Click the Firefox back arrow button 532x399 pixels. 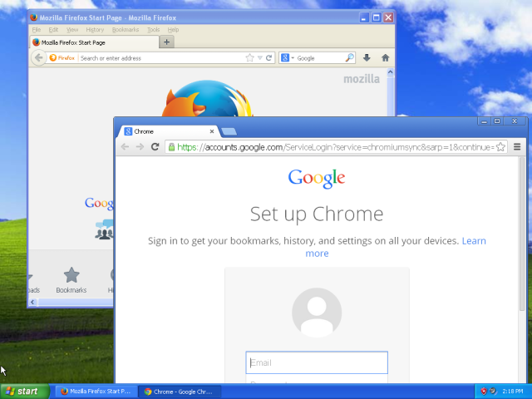tap(38, 58)
